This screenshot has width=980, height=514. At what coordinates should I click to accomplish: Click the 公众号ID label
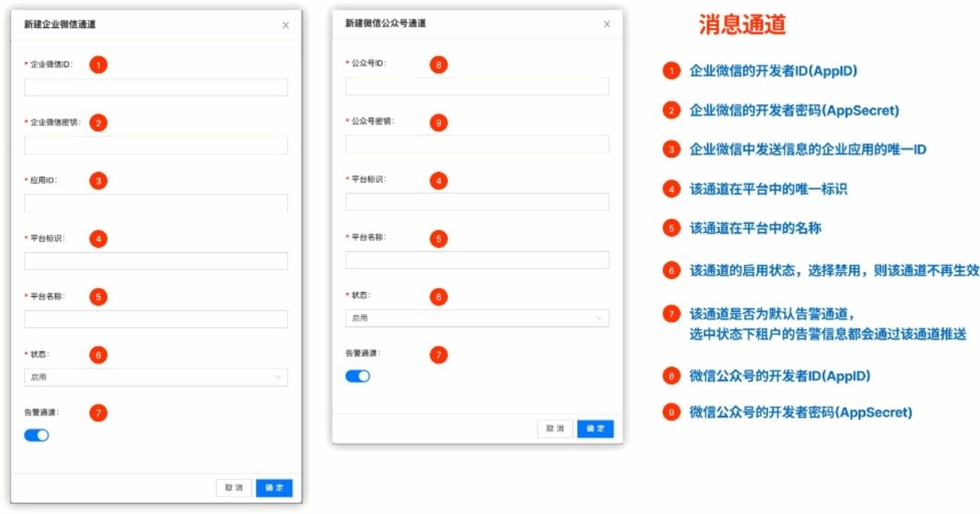pyautogui.click(x=368, y=64)
